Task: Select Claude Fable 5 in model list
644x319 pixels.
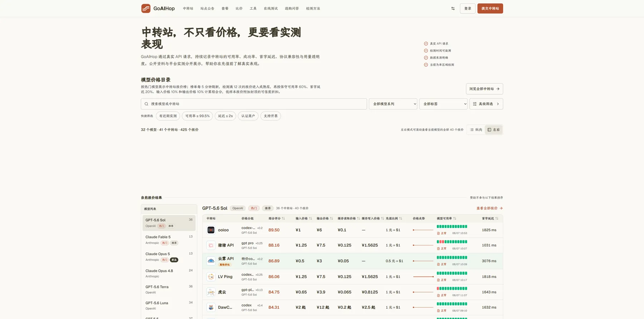Action: pyautogui.click(x=169, y=240)
